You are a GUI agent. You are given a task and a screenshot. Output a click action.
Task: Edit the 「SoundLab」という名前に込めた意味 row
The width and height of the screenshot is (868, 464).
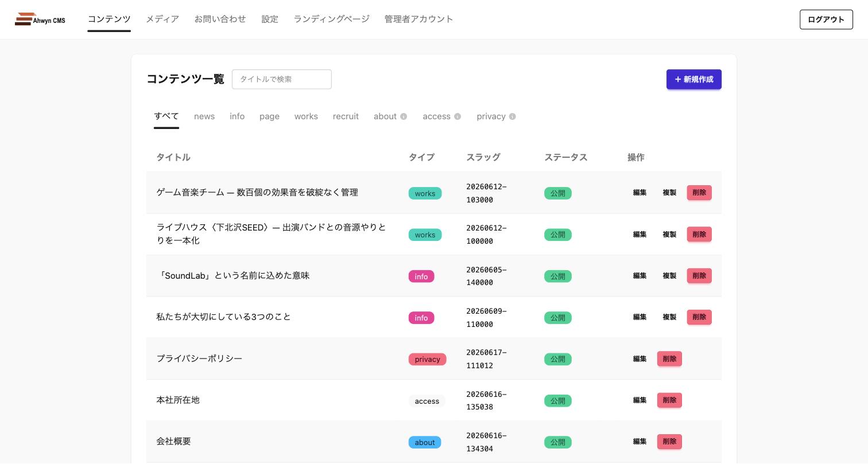tap(640, 276)
